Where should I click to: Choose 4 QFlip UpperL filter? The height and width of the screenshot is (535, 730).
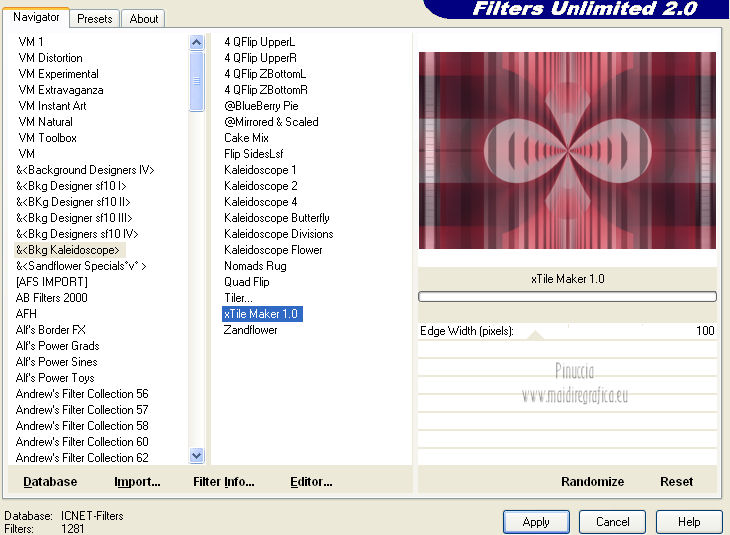259,42
